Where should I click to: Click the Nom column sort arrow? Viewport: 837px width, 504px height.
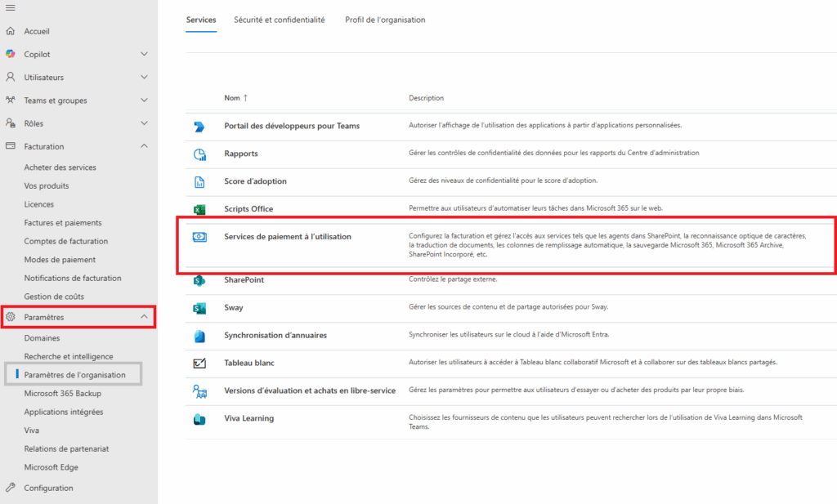[245, 97]
